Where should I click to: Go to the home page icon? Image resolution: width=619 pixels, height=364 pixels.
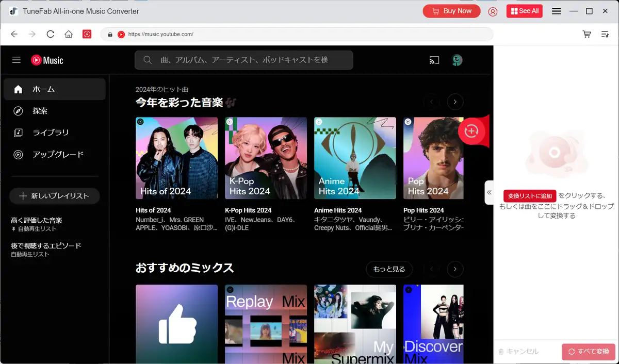[68, 34]
